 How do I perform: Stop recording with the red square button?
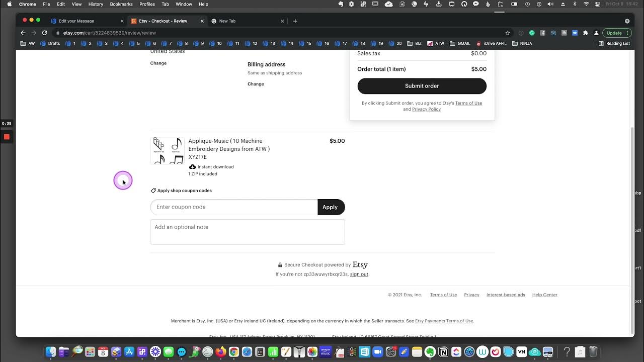tap(7, 137)
